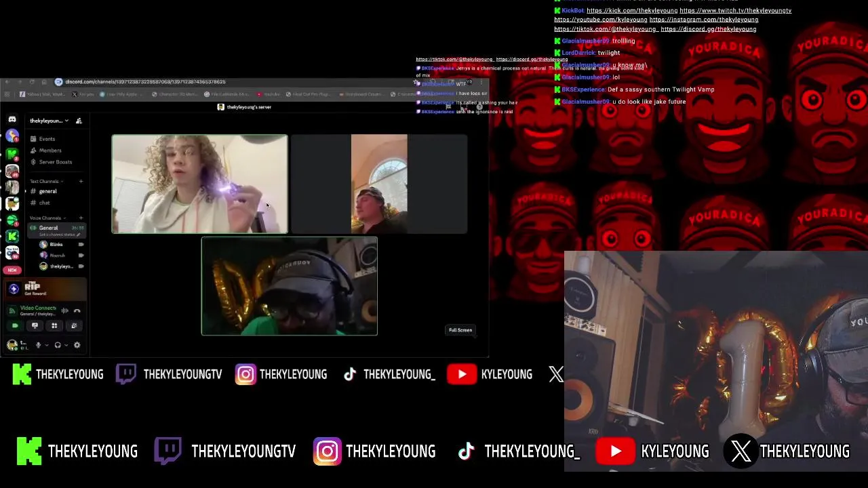Open the Yahoo Mail bookmark

pyautogui.click(x=41, y=94)
